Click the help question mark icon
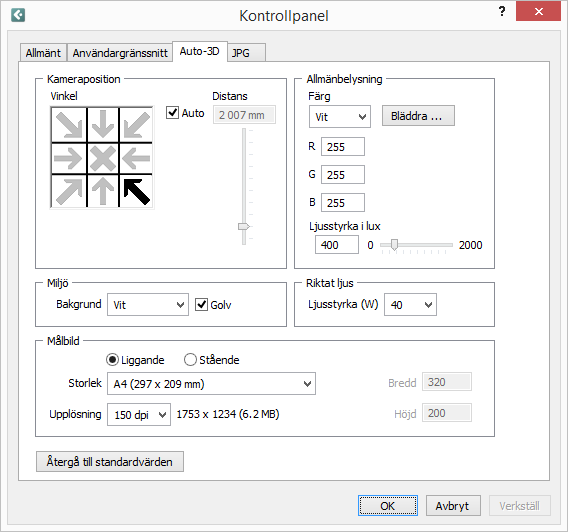568x532 pixels. (x=502, y=11)
